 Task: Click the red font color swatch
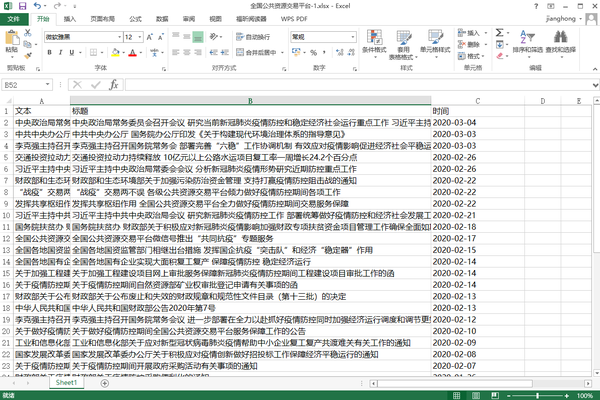click(132, 52)
